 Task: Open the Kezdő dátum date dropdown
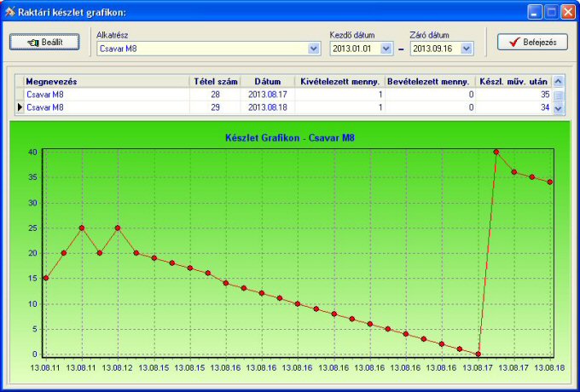coord(386,49)
